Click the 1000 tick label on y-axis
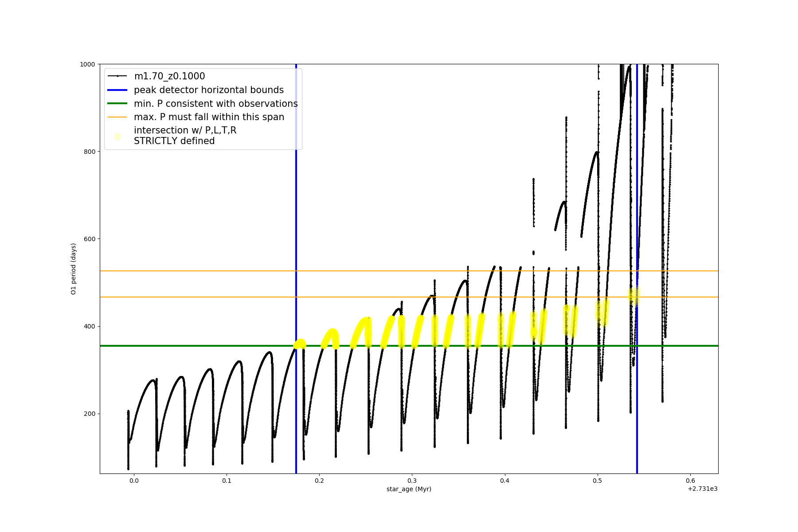The width and height of the screenshot is (798, 532). [x=87, y=64]
